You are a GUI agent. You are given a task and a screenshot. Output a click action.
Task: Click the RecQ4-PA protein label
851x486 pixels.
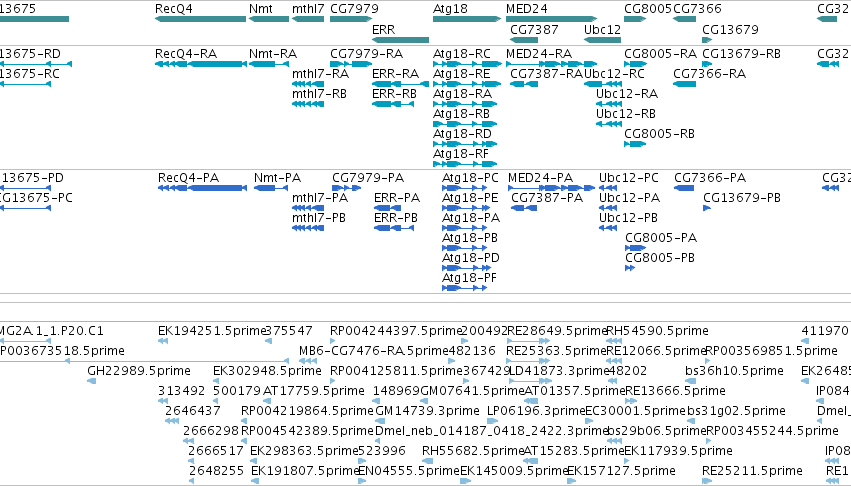[x=188, y=178]
